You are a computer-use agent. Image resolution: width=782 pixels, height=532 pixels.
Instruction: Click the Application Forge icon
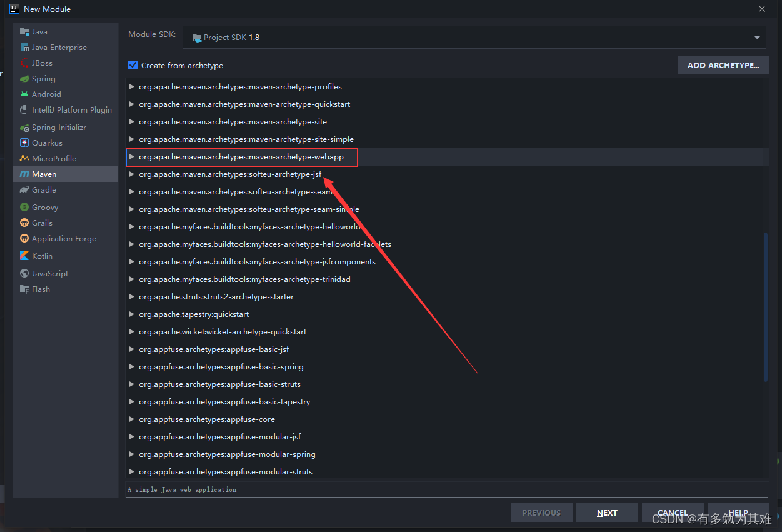point(24,239)
